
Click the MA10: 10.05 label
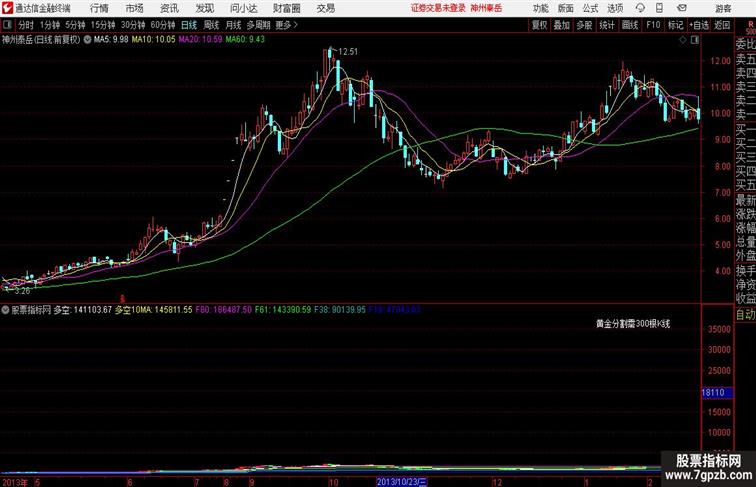coord(153,40)
